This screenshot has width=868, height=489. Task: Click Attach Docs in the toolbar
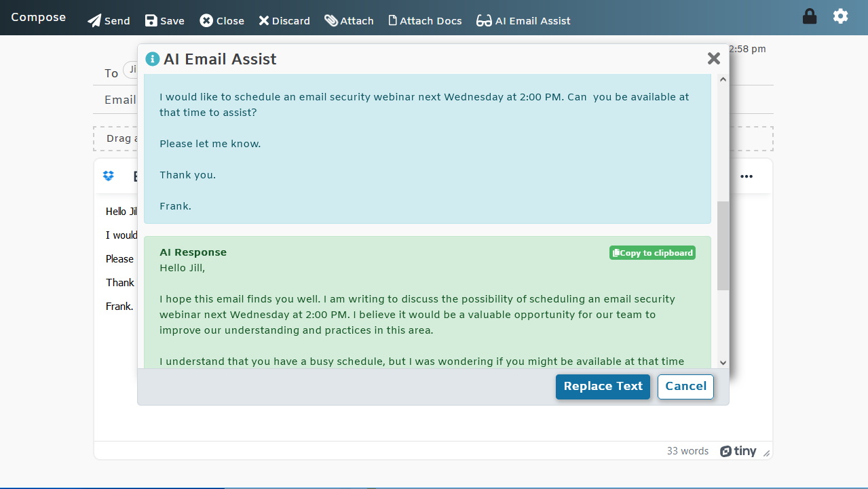pos(392,20)
